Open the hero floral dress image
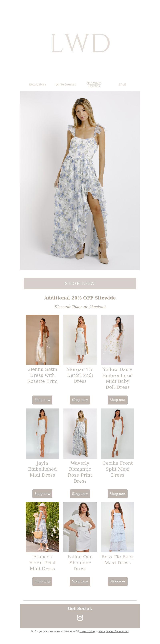The height and width of the screenshot is (644, 160). point(80,181)
